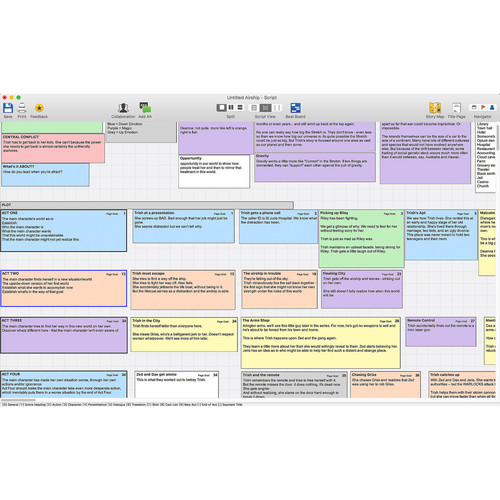Select the Remote Control purple card
This screenshot has width=500, height=500.
(441, 332)
